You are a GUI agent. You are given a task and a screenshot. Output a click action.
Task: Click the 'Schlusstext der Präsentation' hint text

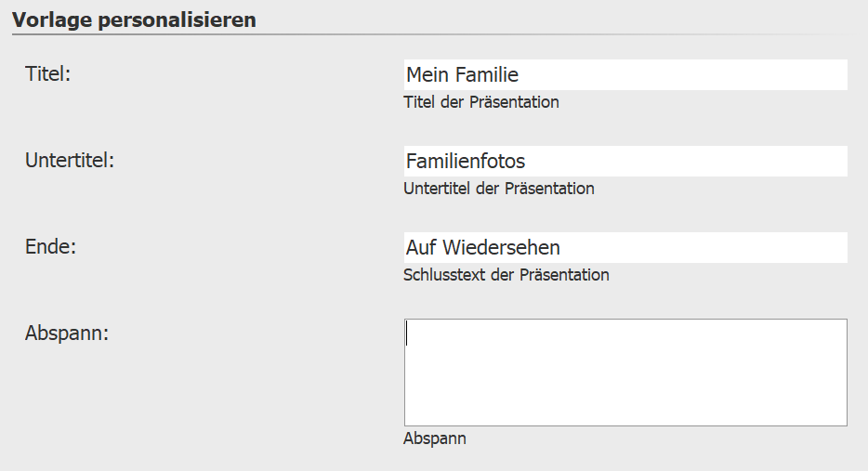pos(506,275)
